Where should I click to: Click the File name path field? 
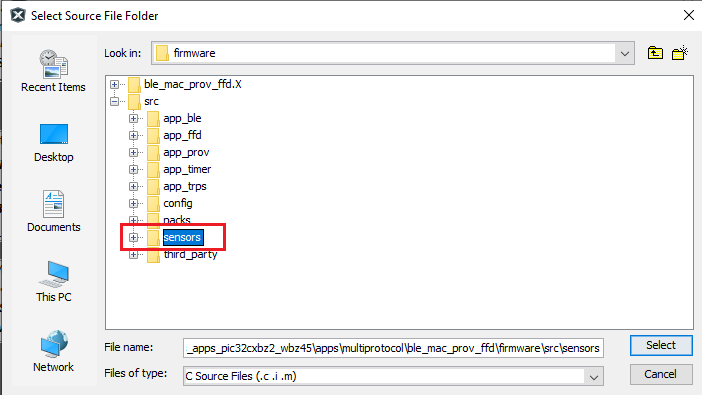click(x=393, y=348)
